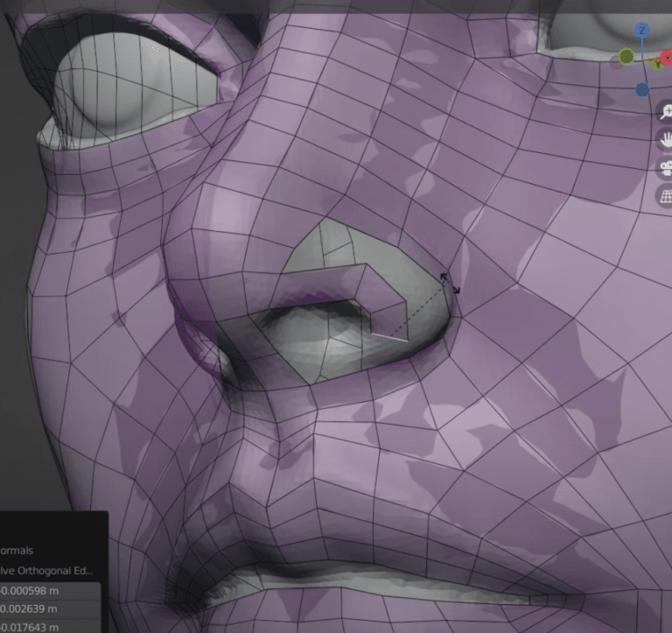Click the extrude arrow handle near nostril
This screenshot has height=633, width=672.
(x=450, y=284)
